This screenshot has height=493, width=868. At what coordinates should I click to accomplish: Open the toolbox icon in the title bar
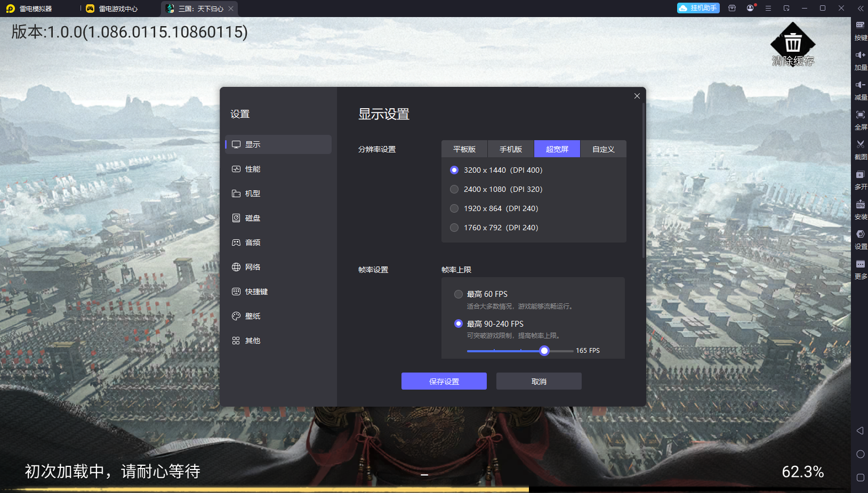tap(732, 8)
